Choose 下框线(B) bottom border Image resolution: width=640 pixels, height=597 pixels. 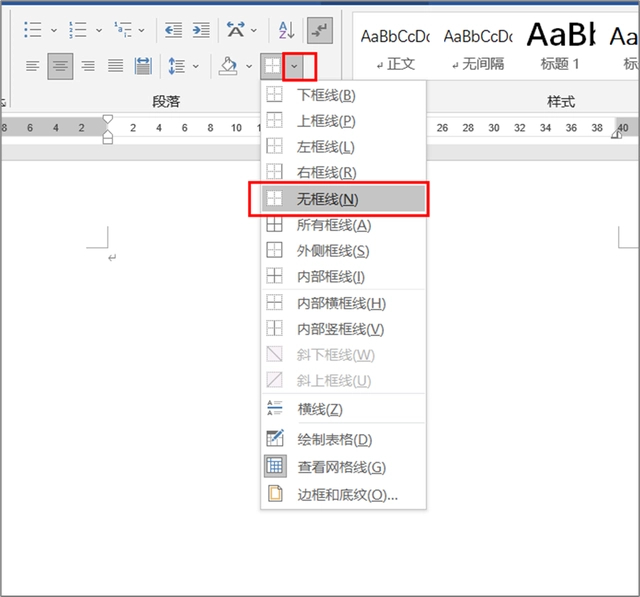point(343,95)
